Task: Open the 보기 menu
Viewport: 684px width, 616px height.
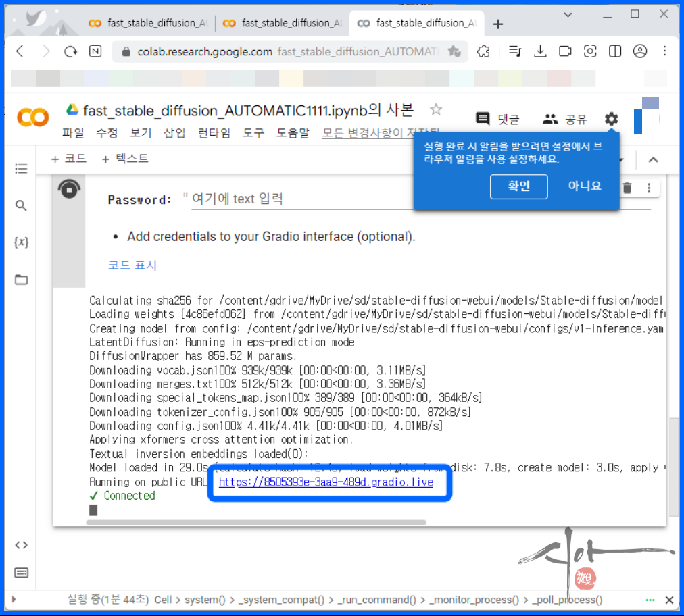Action: point(141,132)
